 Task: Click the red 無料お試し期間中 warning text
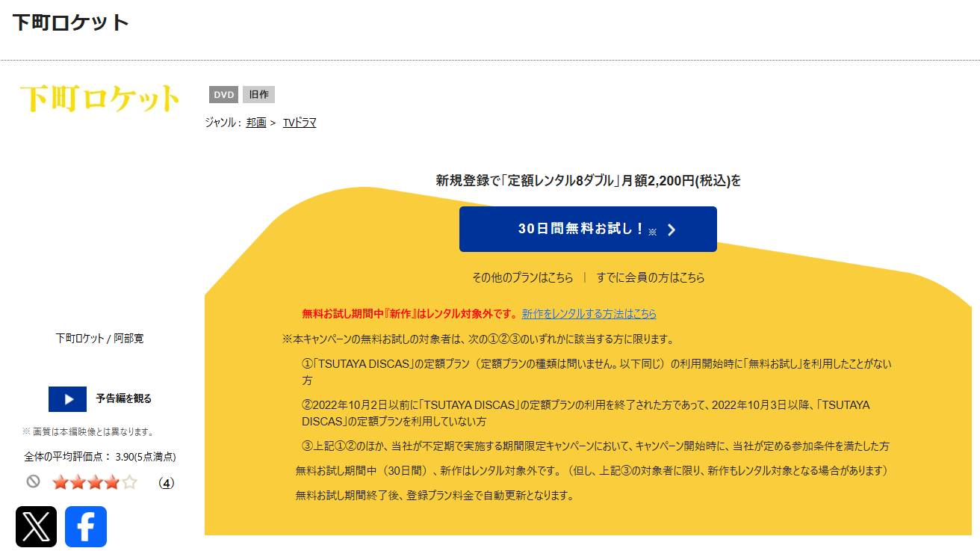pyautogui.click(x=410, y=314)
